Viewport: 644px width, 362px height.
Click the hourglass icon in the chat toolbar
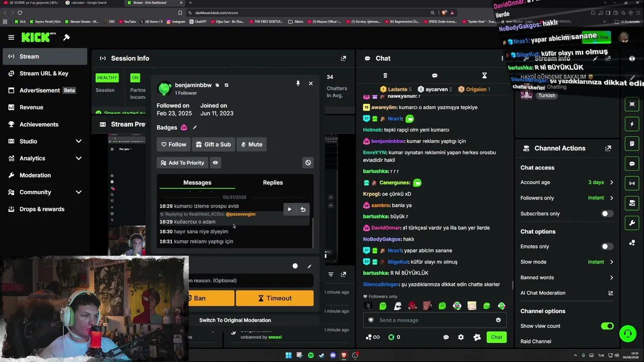pos(485,76)
